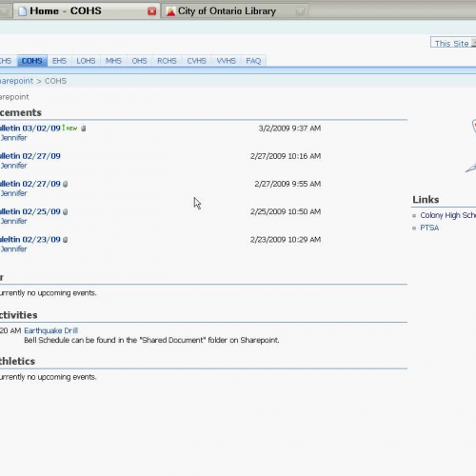Image resolution: width=476 pixels, height=476 pixels.
Task: Open the Colony High School link
Action: pyautogui.click(x=448, y=215)
